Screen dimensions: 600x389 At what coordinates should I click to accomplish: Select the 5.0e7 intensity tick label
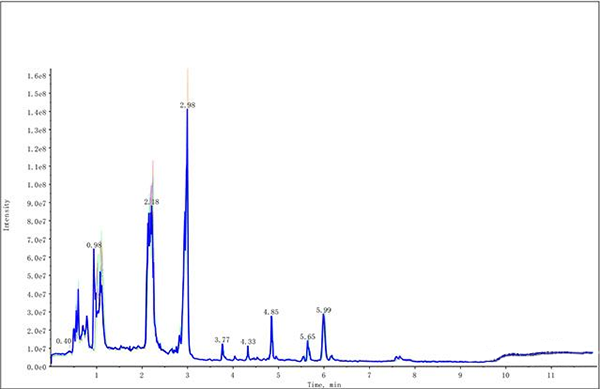point(36,276)
